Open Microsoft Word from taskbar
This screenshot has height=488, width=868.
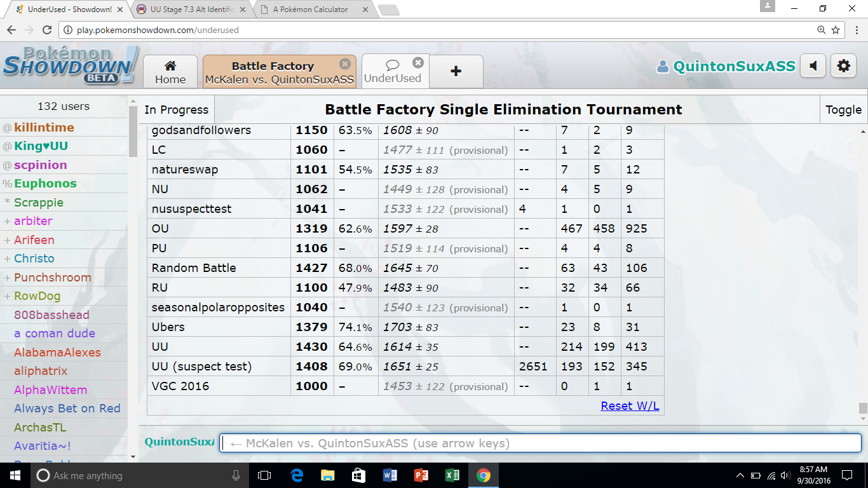point(390,475)
